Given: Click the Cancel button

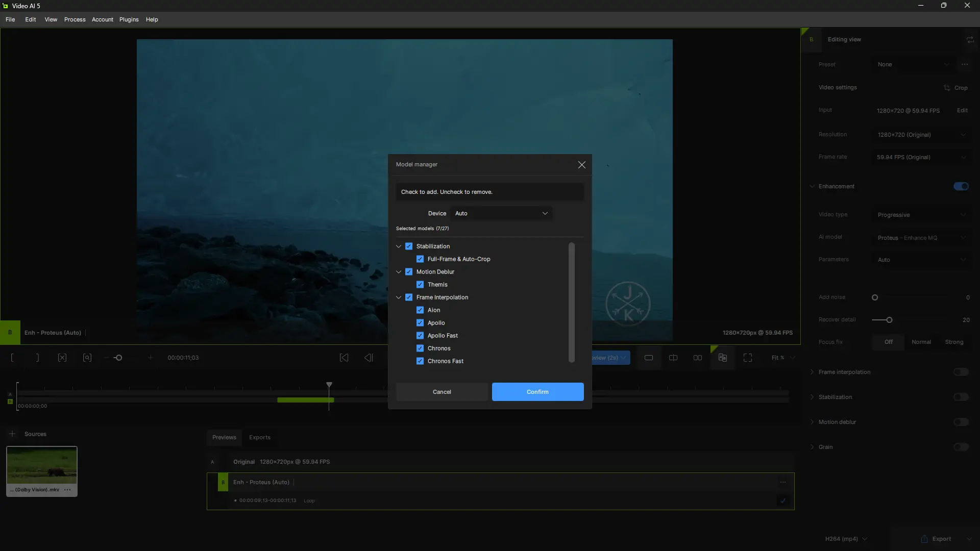Looking at the screenshot, I should (442, 392).
